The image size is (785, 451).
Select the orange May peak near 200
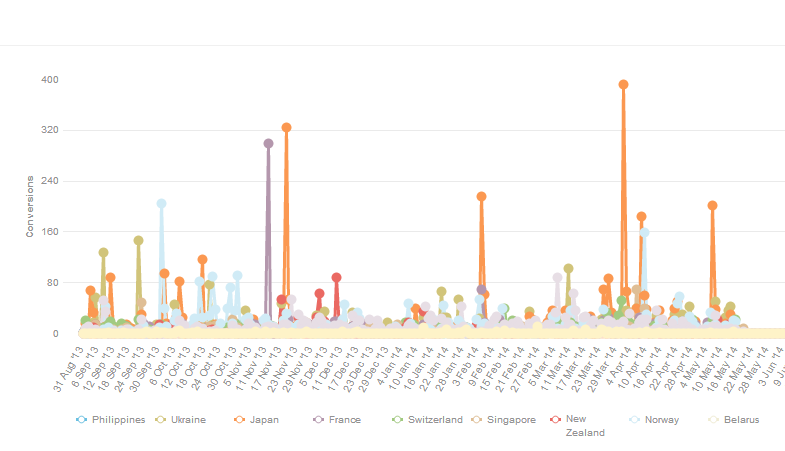[712, 205]
